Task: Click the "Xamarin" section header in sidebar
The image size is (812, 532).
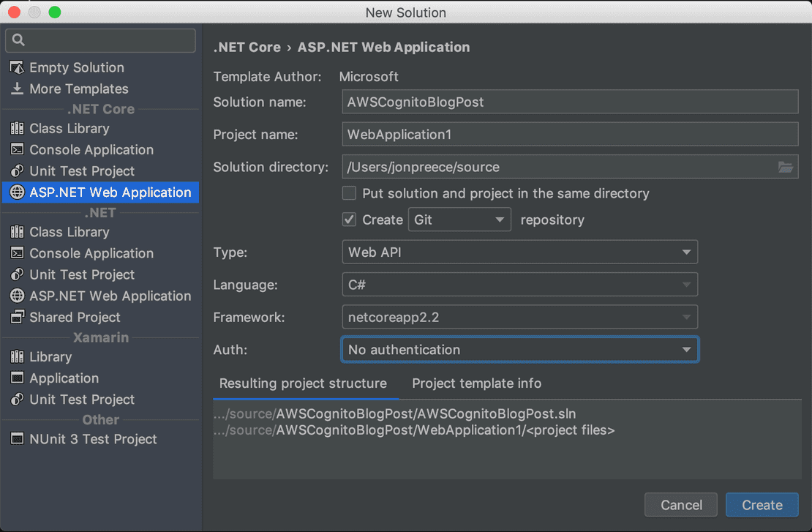Action: (x=101, y=338)
